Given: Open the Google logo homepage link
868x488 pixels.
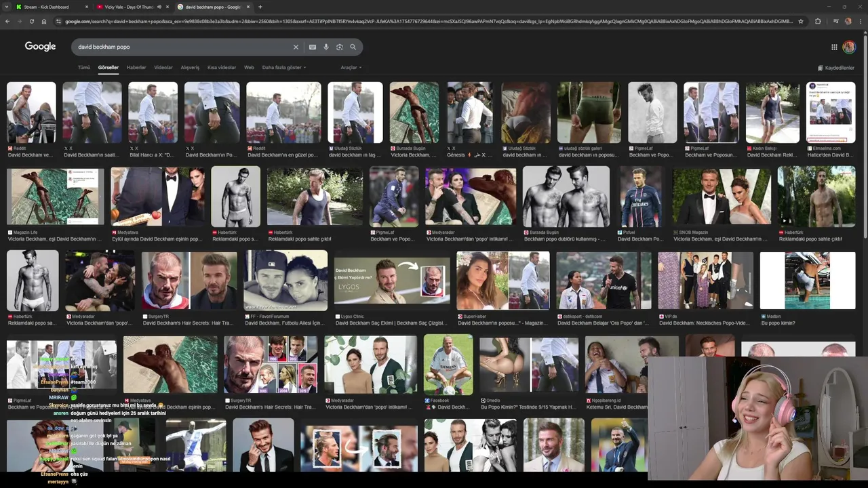Looking at the screenshot, I should (40, 46).
